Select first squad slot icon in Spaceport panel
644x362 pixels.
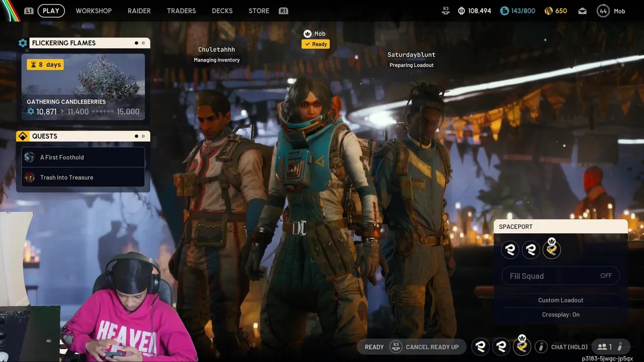(x=510, y=249)
